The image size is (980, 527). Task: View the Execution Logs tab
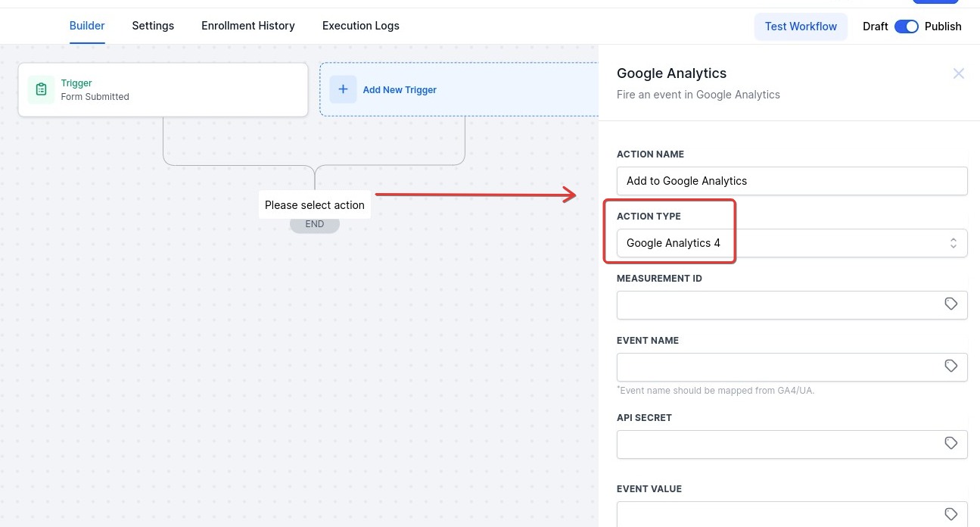tap(361, 26)
